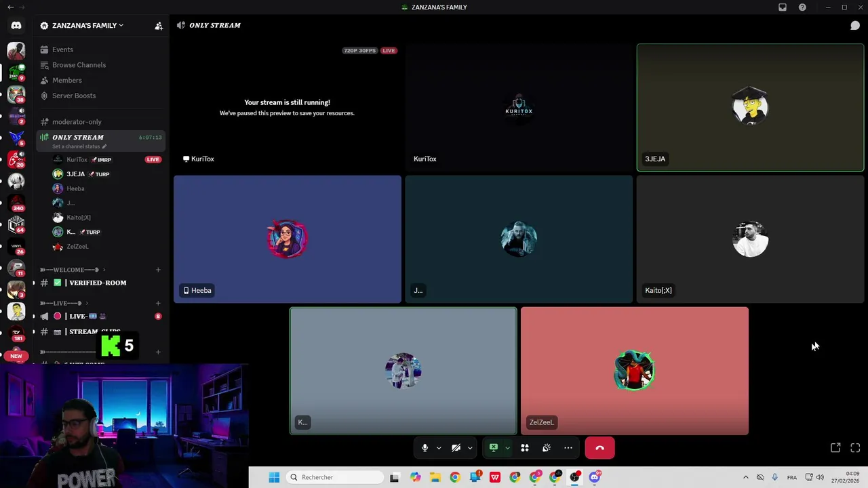Open the help icon in the title bar
Image resolution: width=868 pixels, height=488 pixels.
(802, 7)
